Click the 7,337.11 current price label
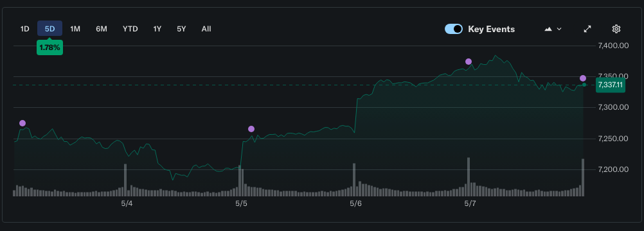Screen dimensions: 644x231 click(611, 85)
